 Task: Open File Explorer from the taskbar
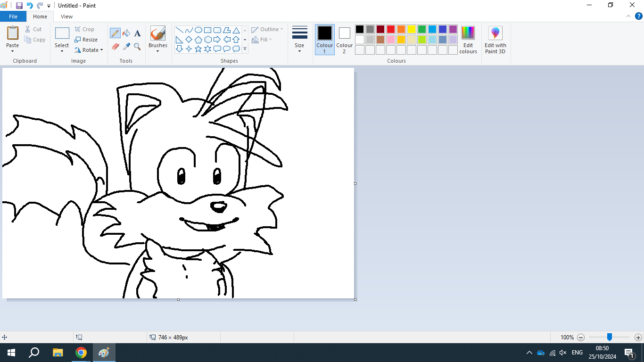point(58,353)
